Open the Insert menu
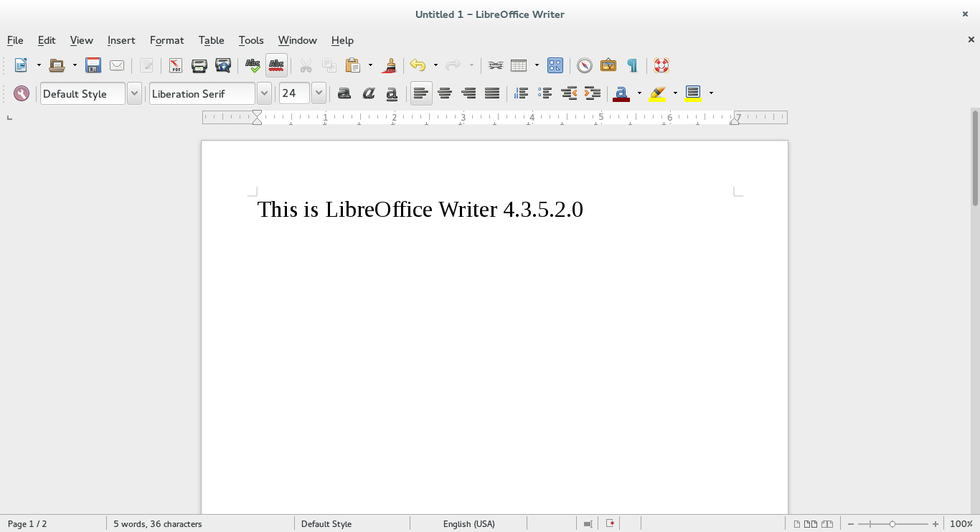980x532 pixels. [x=121, y=40]
